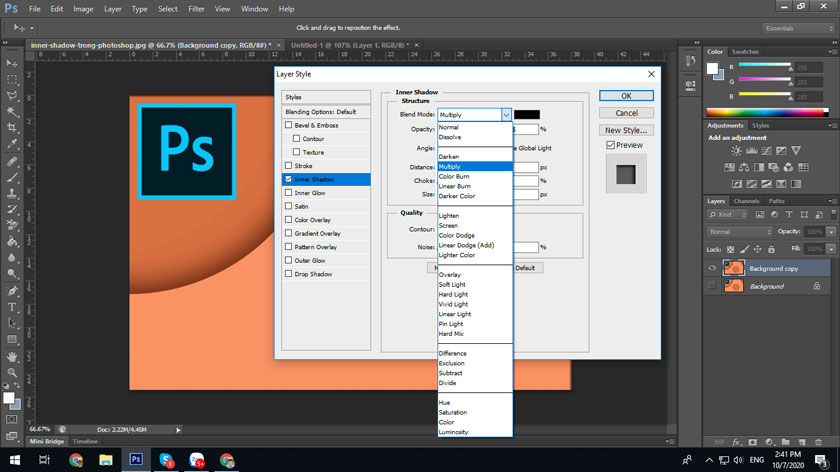The image size is (840, 472).
Task: Open Blending Options: Default section
Action: (x=326, y=112)
